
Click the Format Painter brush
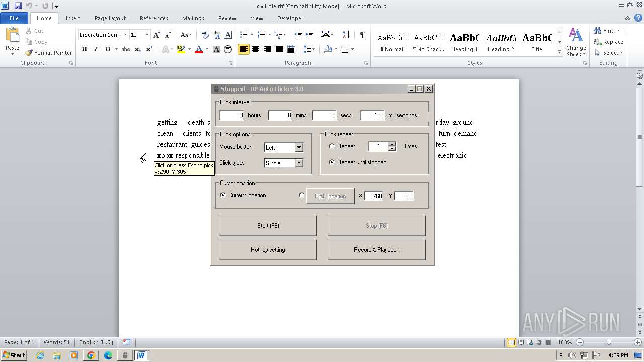tap(48, 53)
